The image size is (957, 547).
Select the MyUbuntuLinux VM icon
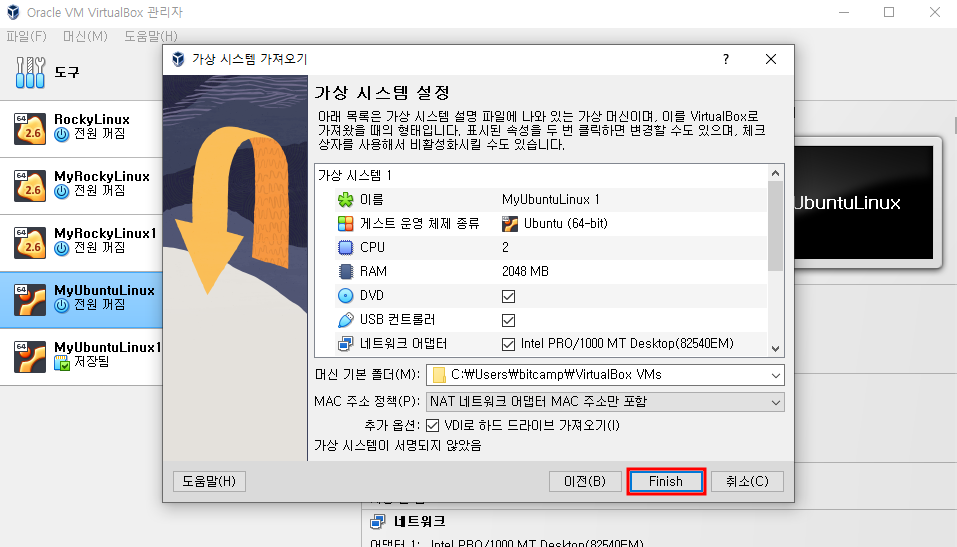pos(30,299)
